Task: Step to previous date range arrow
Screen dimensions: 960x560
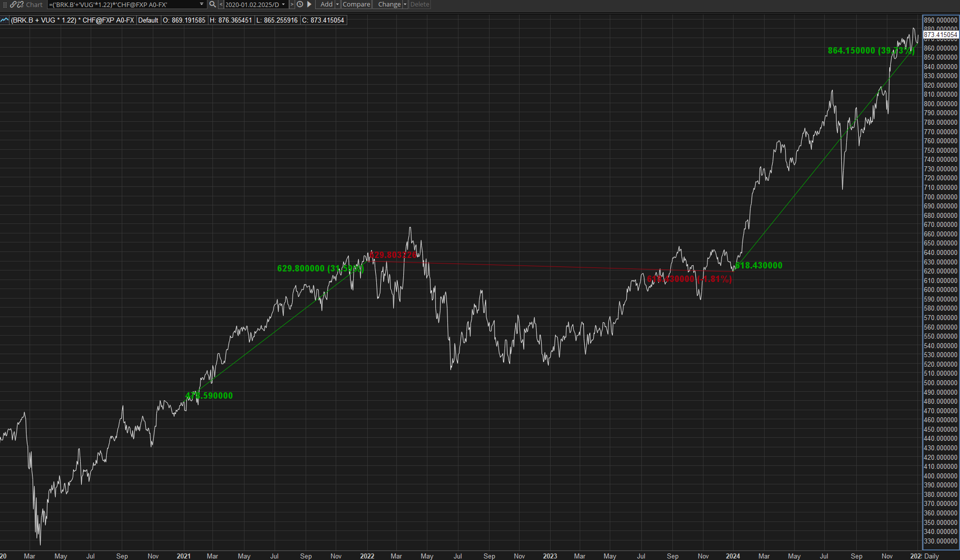Action: (x=221, y=5)
